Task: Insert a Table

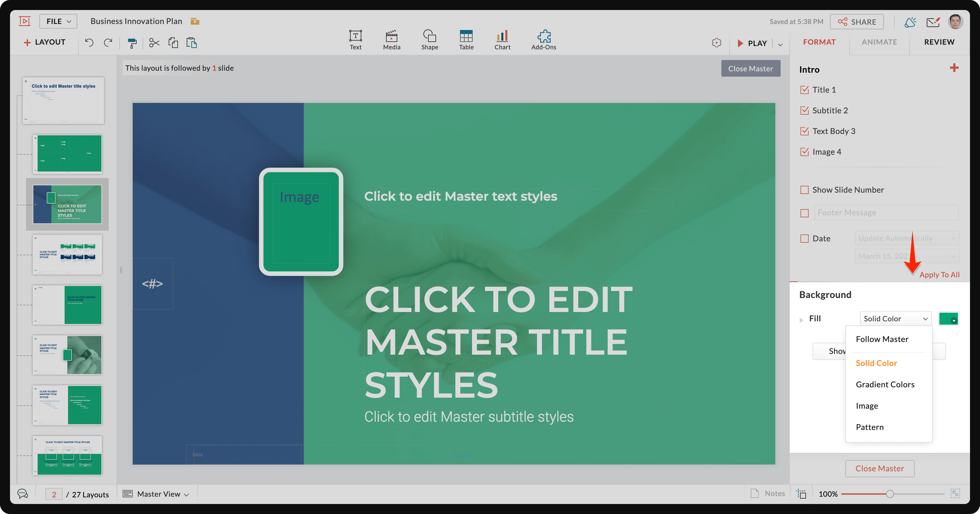Action: tap(466, 40)
